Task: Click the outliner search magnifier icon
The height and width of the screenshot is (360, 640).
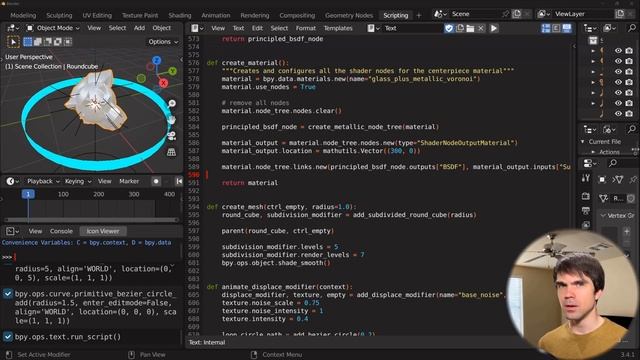Action: 632,28
